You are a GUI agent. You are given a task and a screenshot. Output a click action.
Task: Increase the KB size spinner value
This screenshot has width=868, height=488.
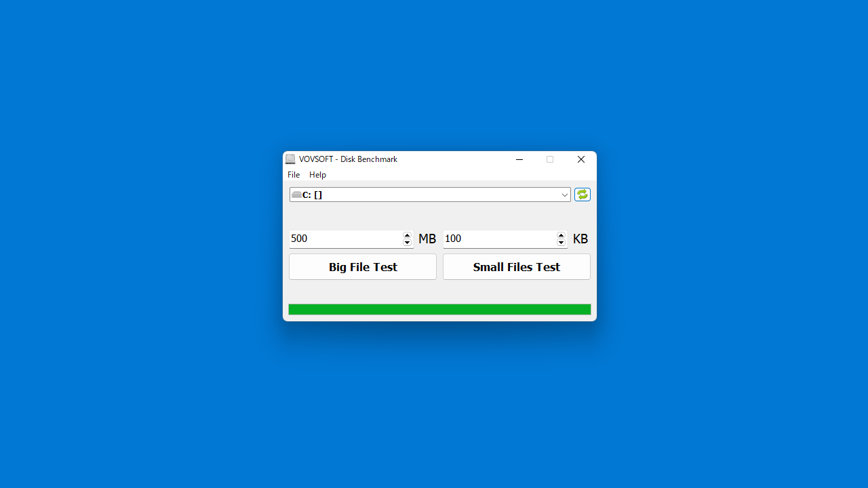tap(561, 235)
